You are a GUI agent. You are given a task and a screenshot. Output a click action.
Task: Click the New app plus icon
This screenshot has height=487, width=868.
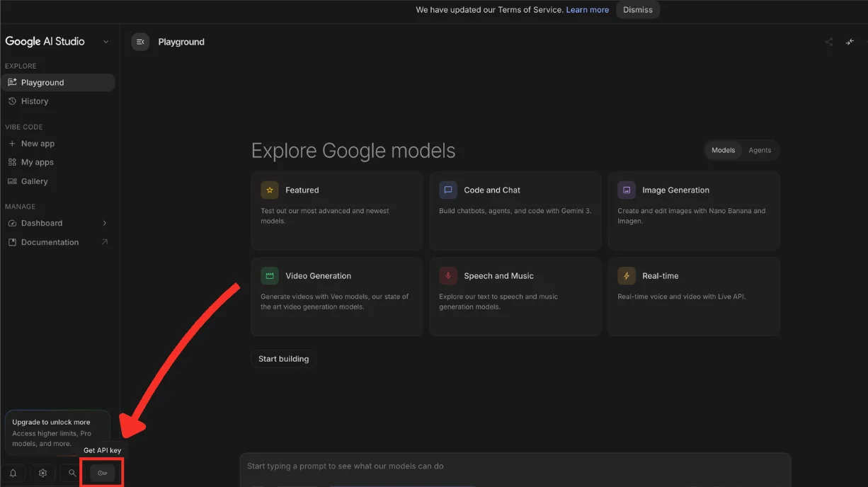click(x=12, y=143)
